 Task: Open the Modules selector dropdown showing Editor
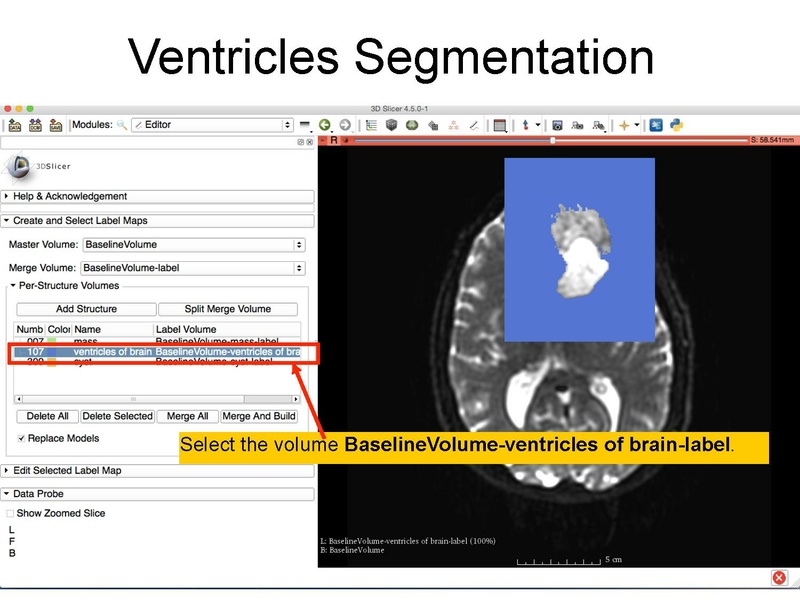[215, 127]
